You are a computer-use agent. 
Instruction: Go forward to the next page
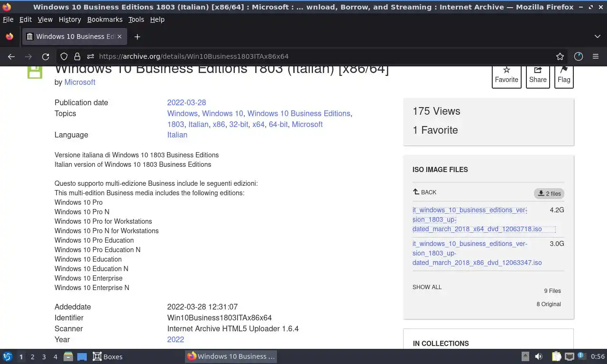(28, 56)
